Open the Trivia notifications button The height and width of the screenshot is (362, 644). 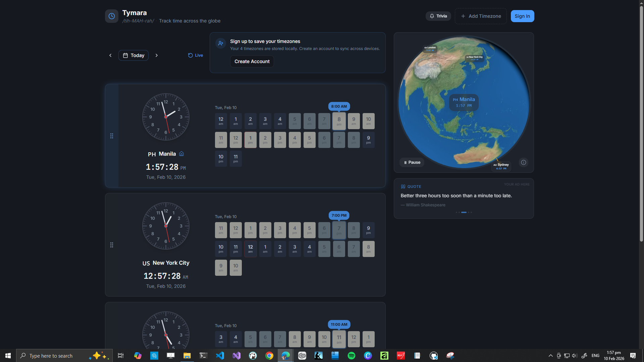(x=438, y=16)
